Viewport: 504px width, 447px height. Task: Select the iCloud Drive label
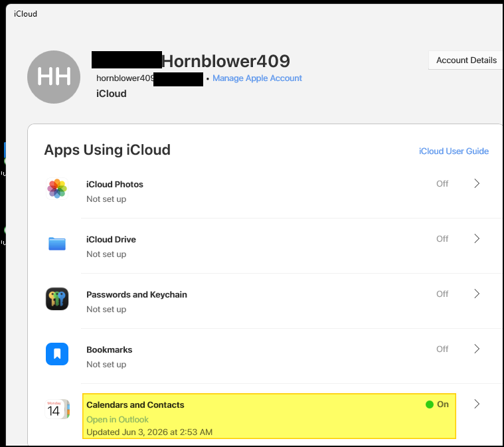111,239
